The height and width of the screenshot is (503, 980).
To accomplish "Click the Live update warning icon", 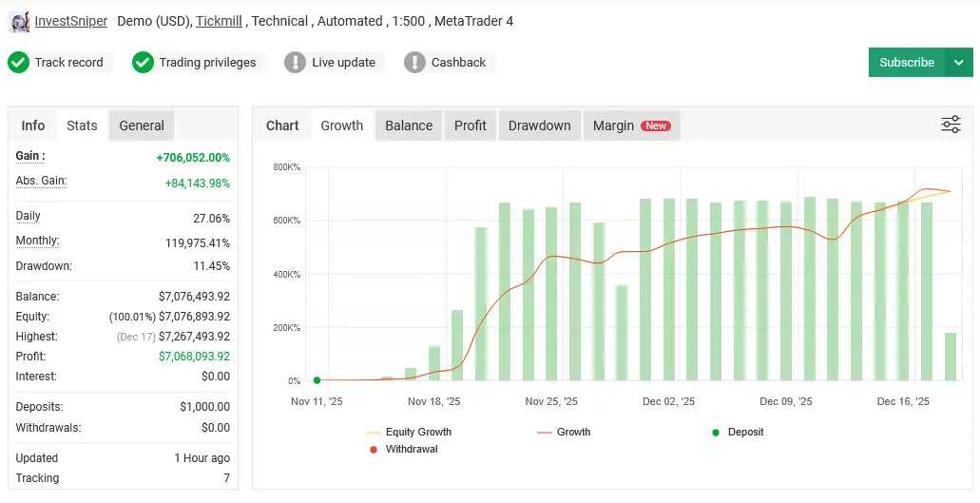I will point(296,63).
